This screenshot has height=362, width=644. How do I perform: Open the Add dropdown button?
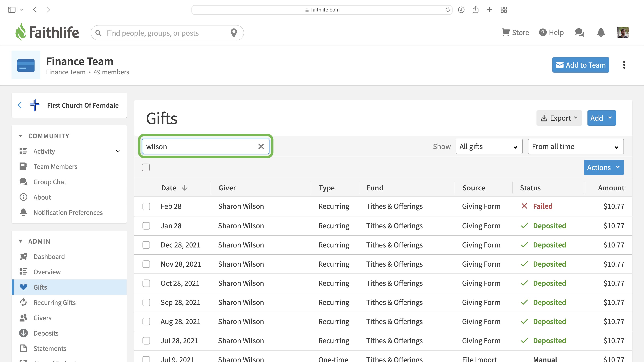[601, 118]
